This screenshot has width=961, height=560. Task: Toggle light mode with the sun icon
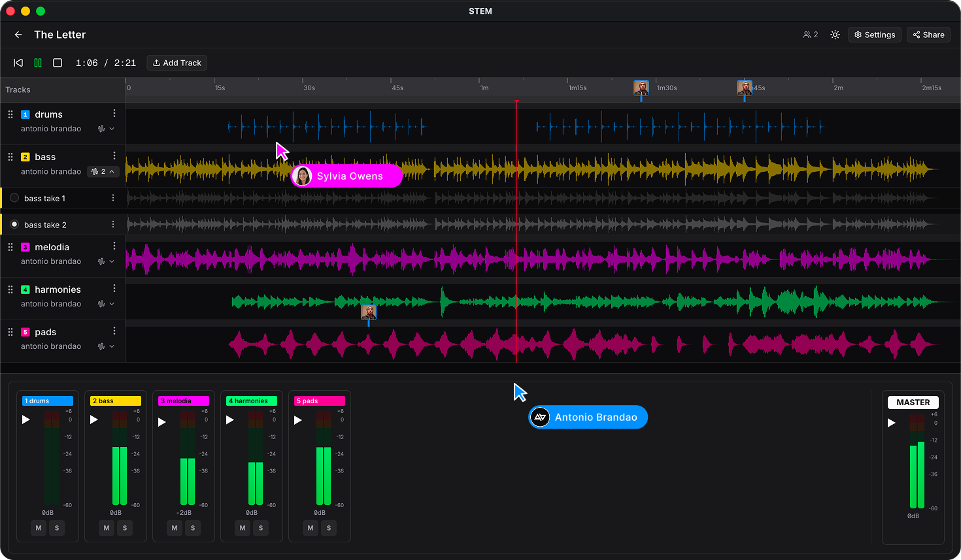835,35
